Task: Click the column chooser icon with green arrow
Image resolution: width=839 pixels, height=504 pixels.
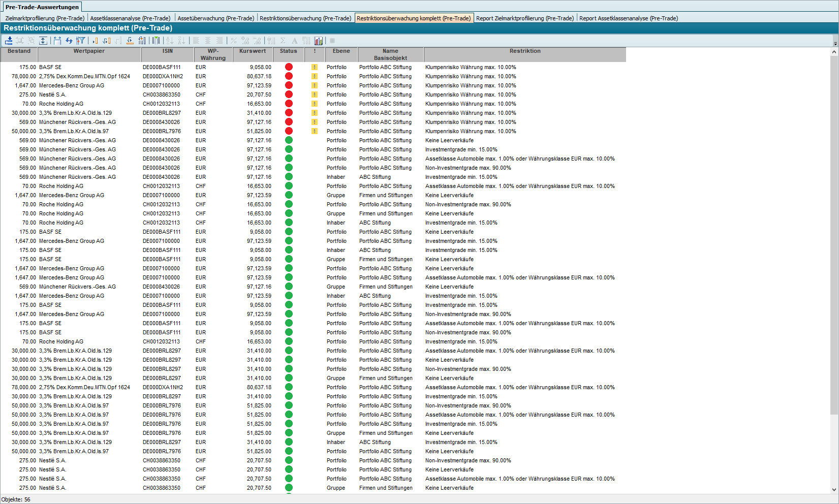Action: tap(156, 41)
